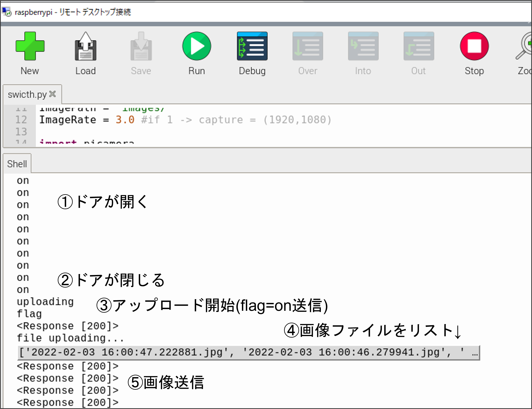This screenshot has height=409, width=532.
Task: Open a file with Load icon
Action: [x=85, y=46]
